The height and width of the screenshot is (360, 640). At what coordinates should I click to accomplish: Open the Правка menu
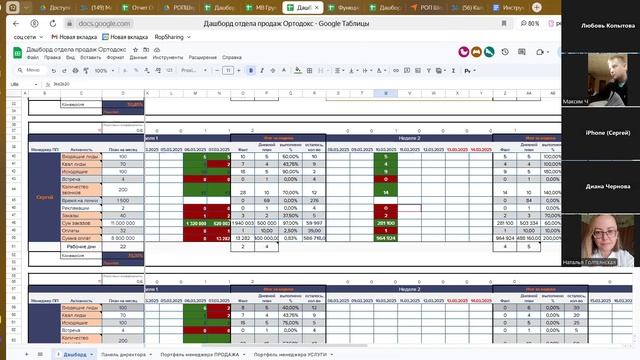[52, 58]
